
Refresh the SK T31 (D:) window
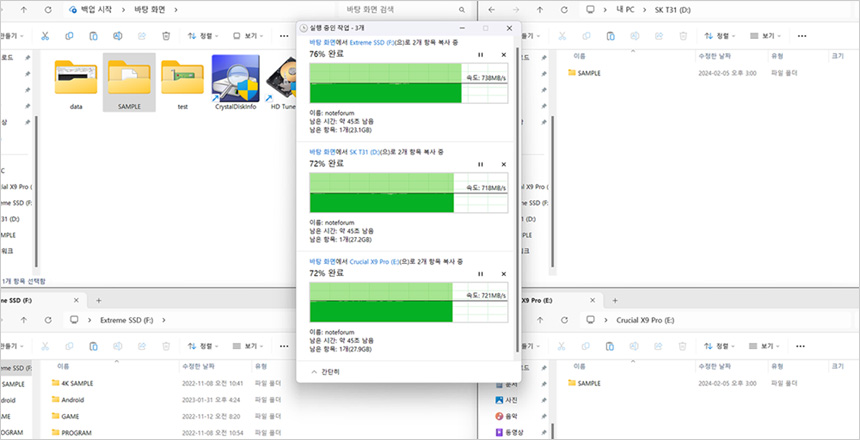(564, 10)
